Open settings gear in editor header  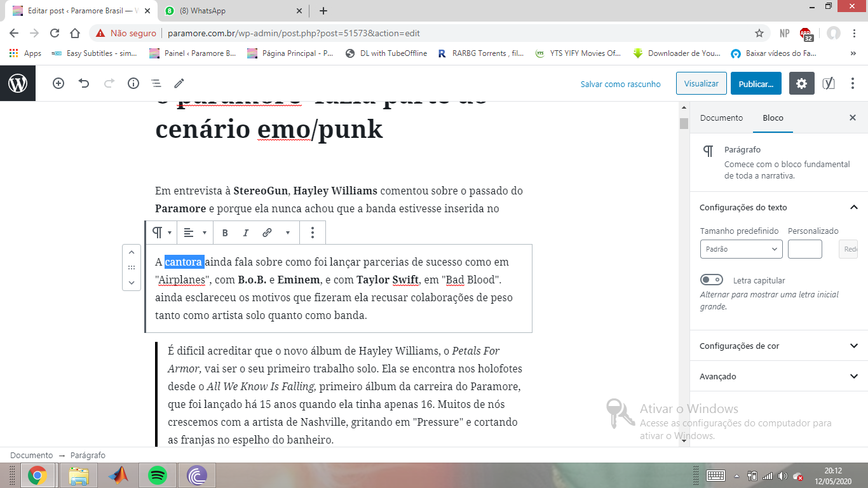802,83
